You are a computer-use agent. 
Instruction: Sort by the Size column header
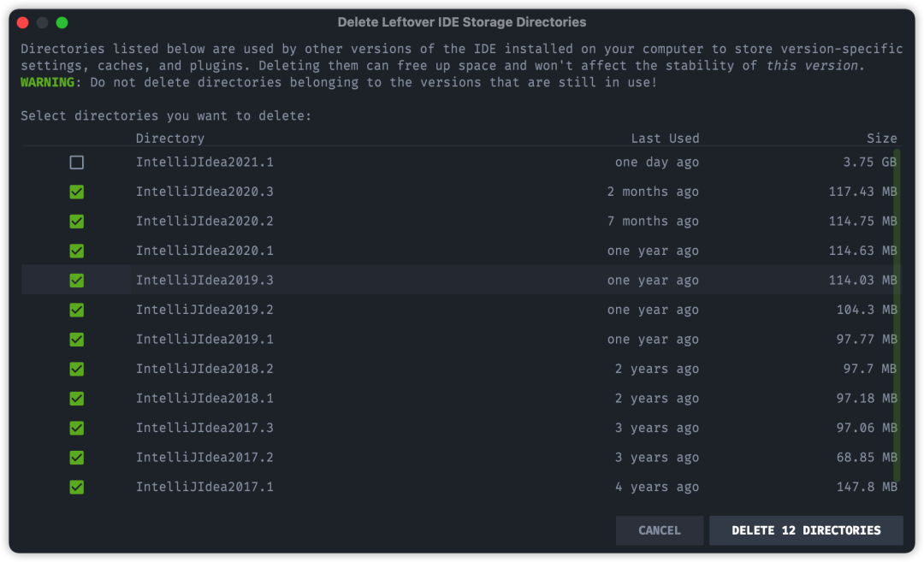881,138
